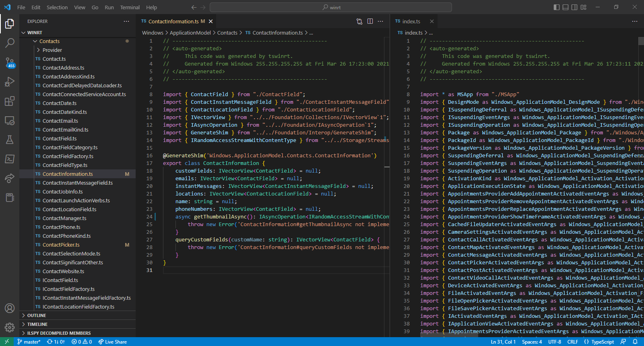Click the feedback icon in status bar
Screen dimensions: 644x346
pyautogui.click(x=623, y=342)
